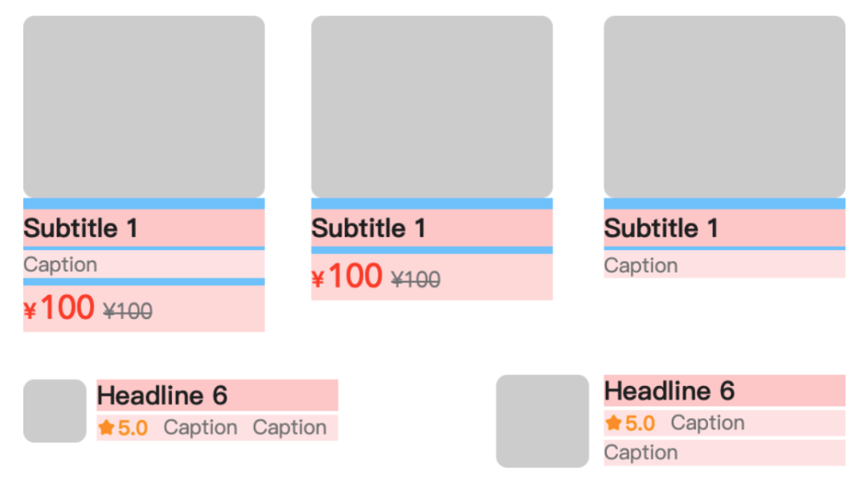Select the first product card image placeholder
The height and width of the screenshot is (488, 868).
coord(144,106)
